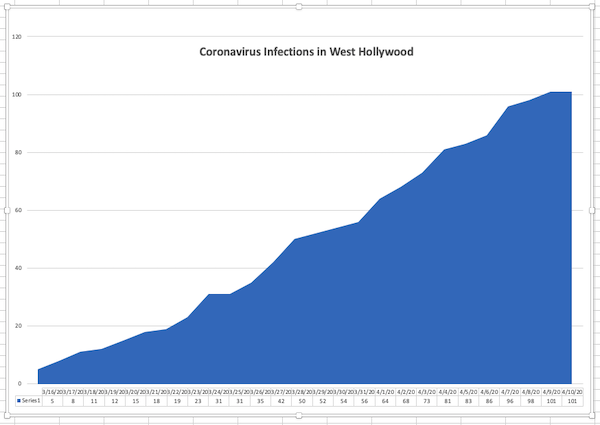This screenshot has width=600, height=425.
Task: Click the bottom-center chart resize handle
Action: click(x=299, y=415)
